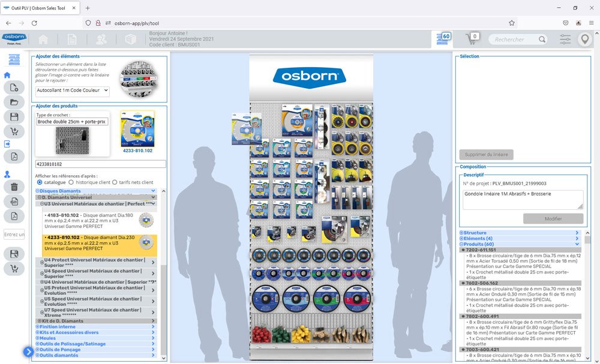This screenshot has height=364, width=600.
Task: Select the historique client radio option
Action: point(71,182)
